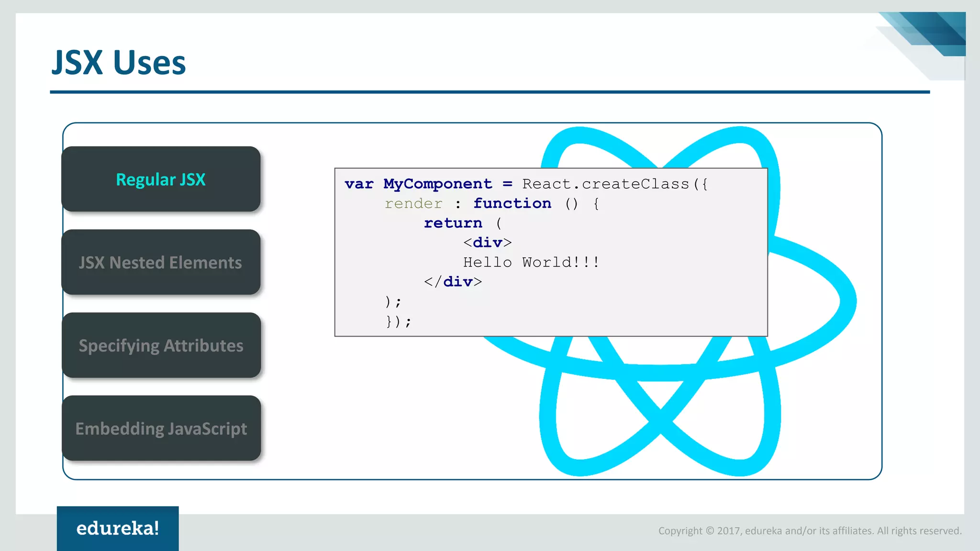
Task: Select the Regular JSX button
Action: [161, 179]
